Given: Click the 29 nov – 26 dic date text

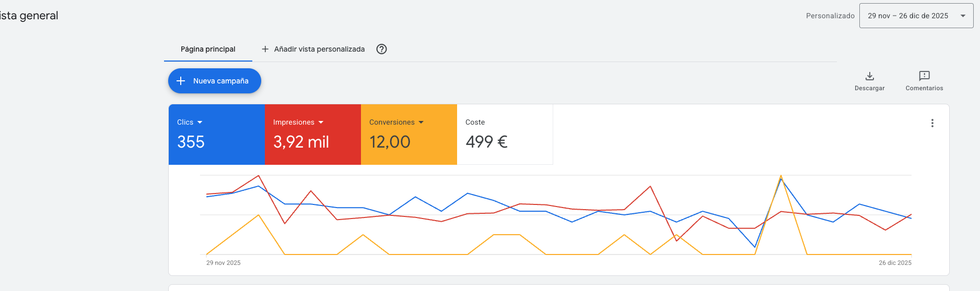Looking at the screenshot, I should 908,16.
